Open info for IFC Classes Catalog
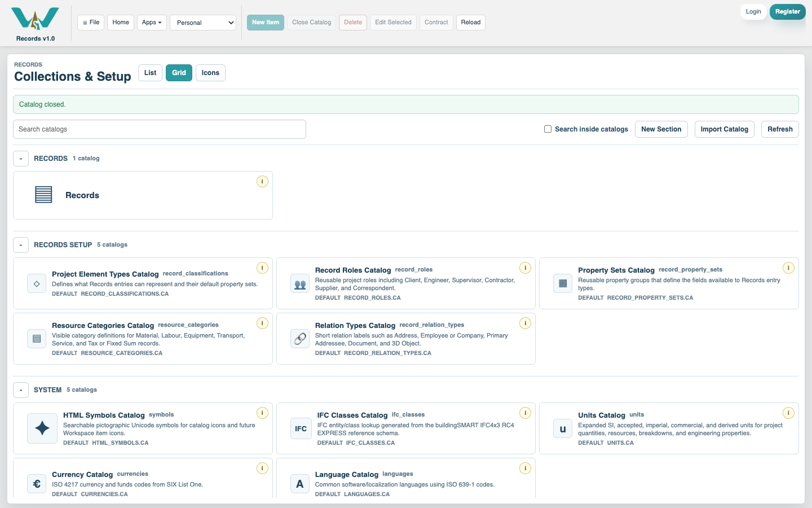This screenshot has height=508, width=812. click(525, 413)
